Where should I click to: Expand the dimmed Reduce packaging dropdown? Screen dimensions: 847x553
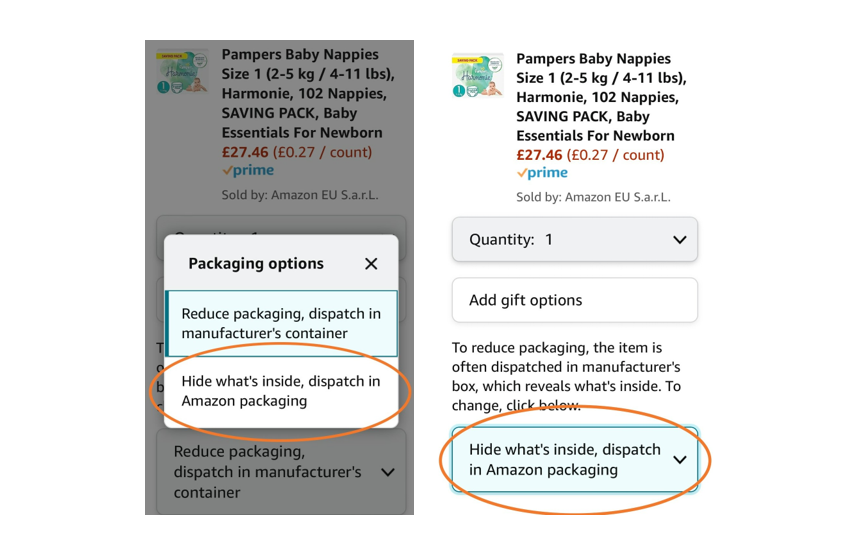(281, 471)
